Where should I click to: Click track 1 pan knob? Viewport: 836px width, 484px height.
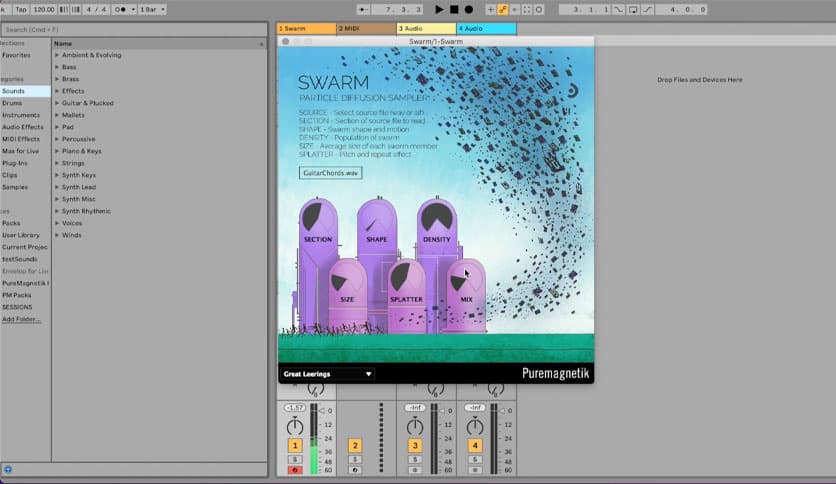tap(295, 426)
